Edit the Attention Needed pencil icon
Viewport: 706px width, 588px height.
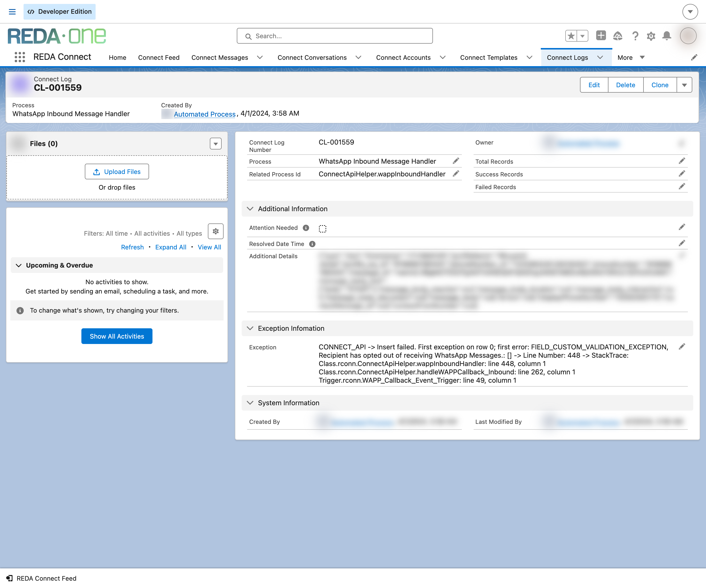click(682, 227)
